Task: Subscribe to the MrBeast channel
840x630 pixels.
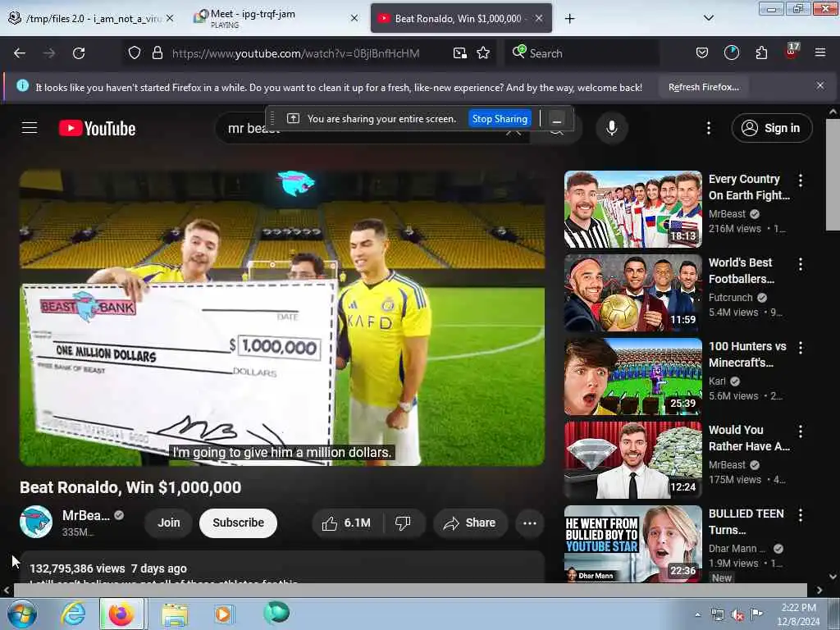Action: (239, 523)
